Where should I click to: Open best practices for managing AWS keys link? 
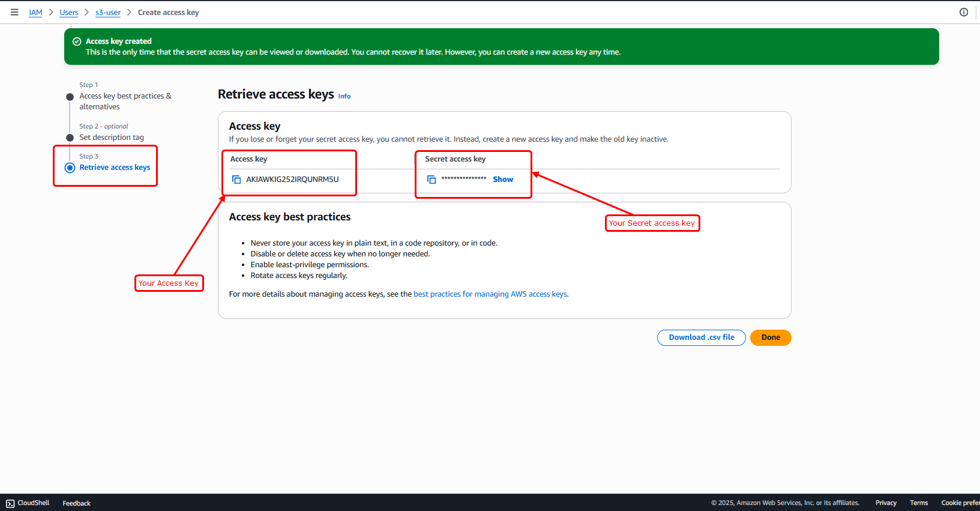coord(490,294)
